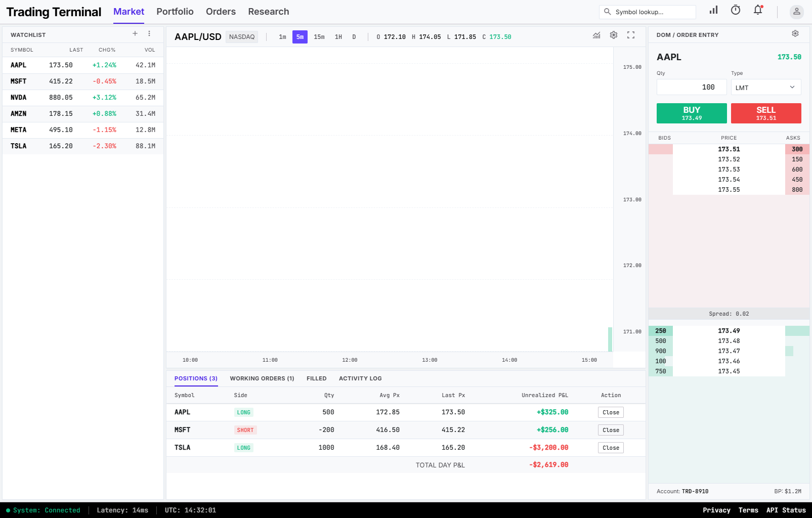Image resolution: width=812 pixels, height=518 pixels.
Task: Open watchlist three-dot options menu
Action: (149, 33)
